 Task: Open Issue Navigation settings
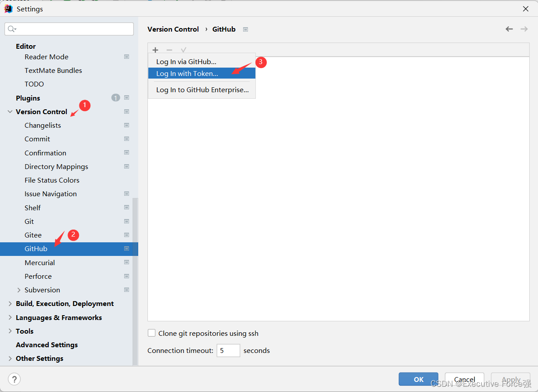point(50,194)
